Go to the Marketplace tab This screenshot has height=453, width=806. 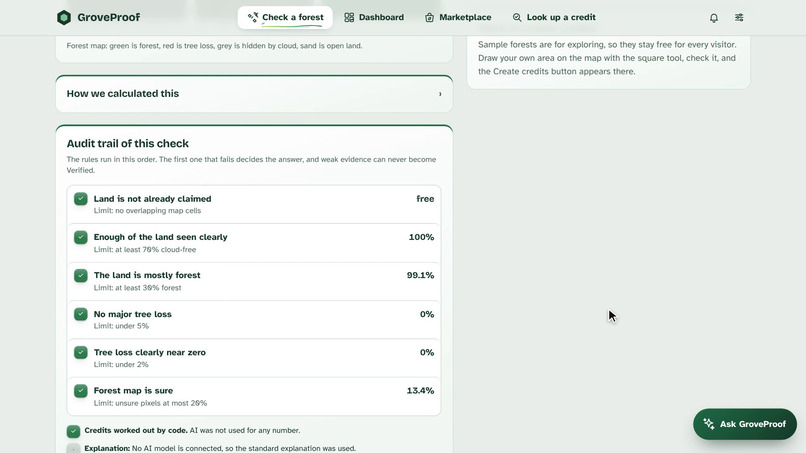(458, 17)
